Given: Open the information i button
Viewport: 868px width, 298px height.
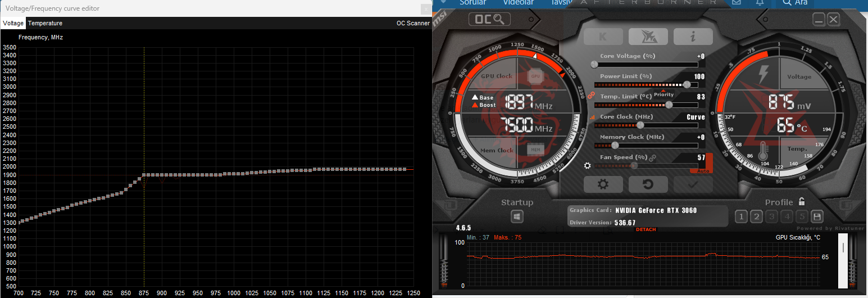Looking at the screenshot, I should click(693, 37).
